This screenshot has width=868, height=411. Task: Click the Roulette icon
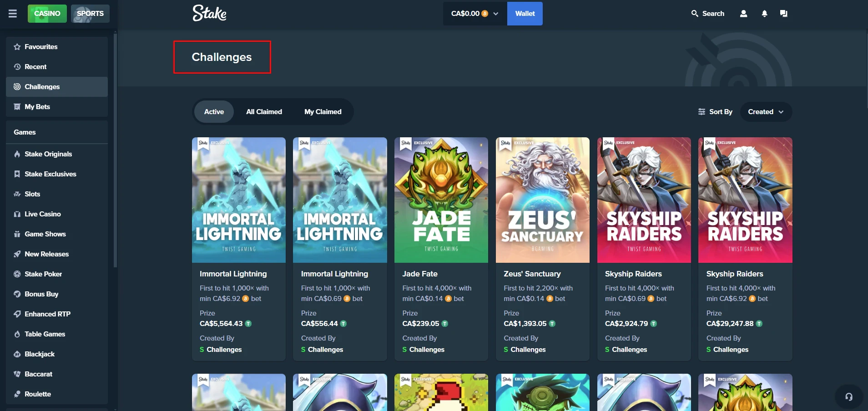[17, 394]
